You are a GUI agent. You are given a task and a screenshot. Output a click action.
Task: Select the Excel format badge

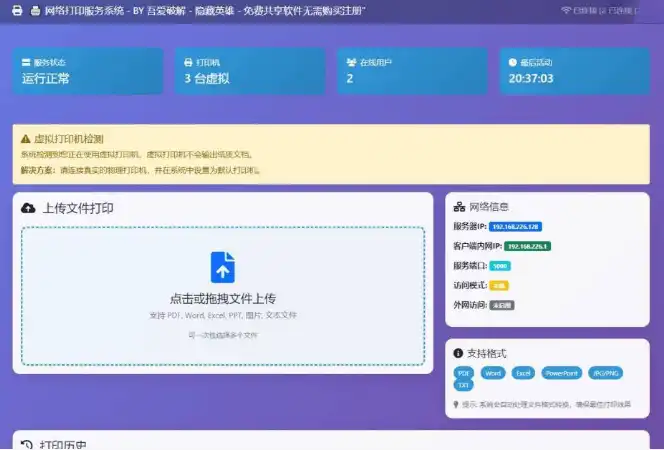[x=523, y=373]
